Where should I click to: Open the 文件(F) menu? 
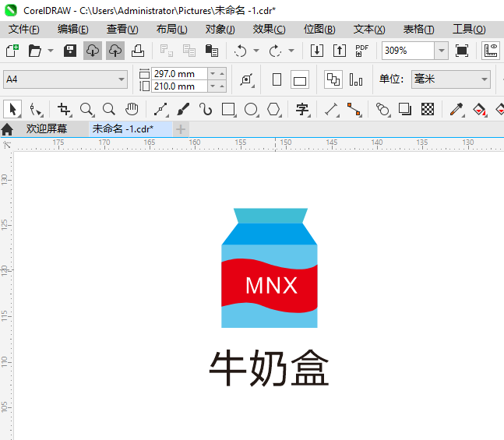(24, 30)
